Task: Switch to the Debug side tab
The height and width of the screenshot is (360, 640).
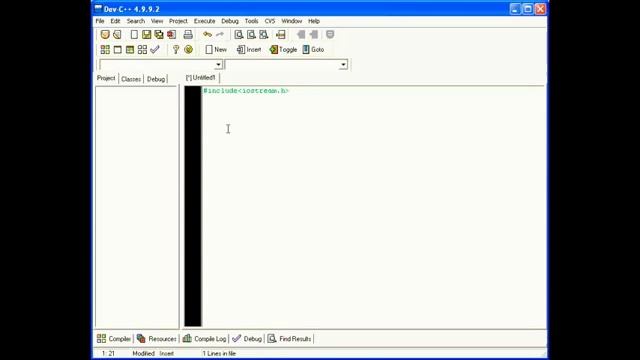Action: tap(156, 79)
